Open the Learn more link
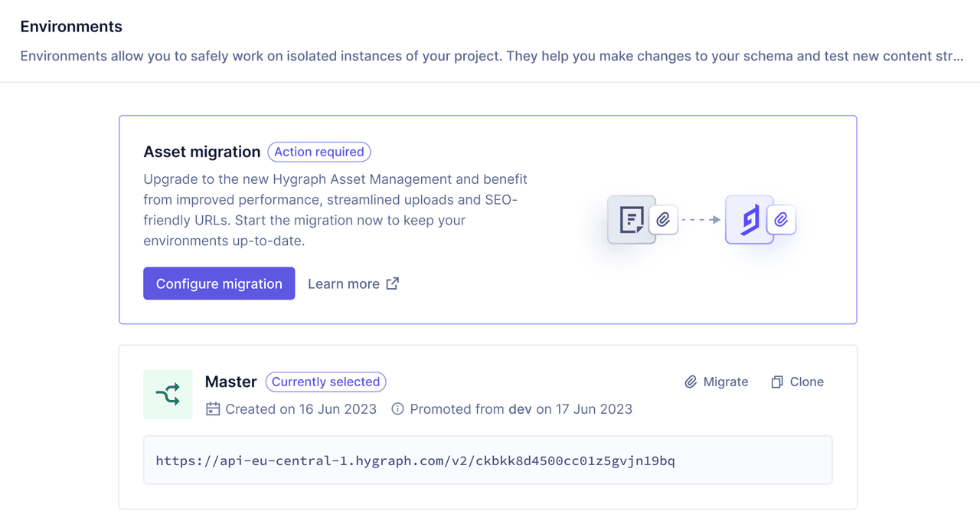The image size is (980, 518). (x=344, y=284)
